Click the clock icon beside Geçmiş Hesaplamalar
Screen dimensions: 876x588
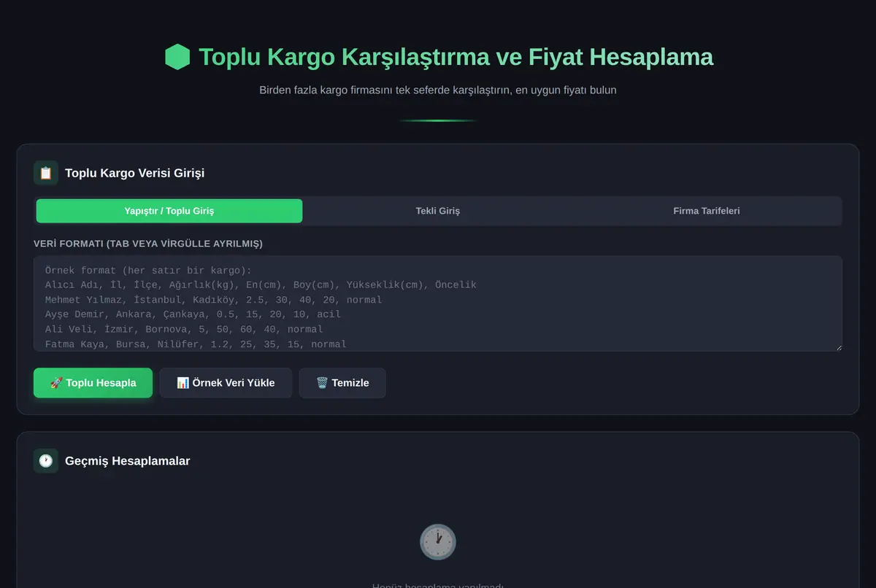[x=46, y=461]
